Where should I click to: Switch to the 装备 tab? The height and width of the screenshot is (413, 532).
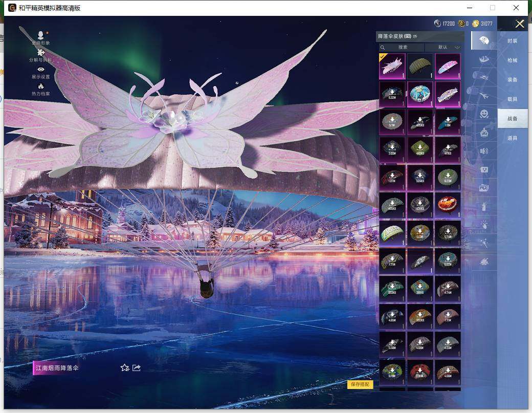tap(513, 79)
